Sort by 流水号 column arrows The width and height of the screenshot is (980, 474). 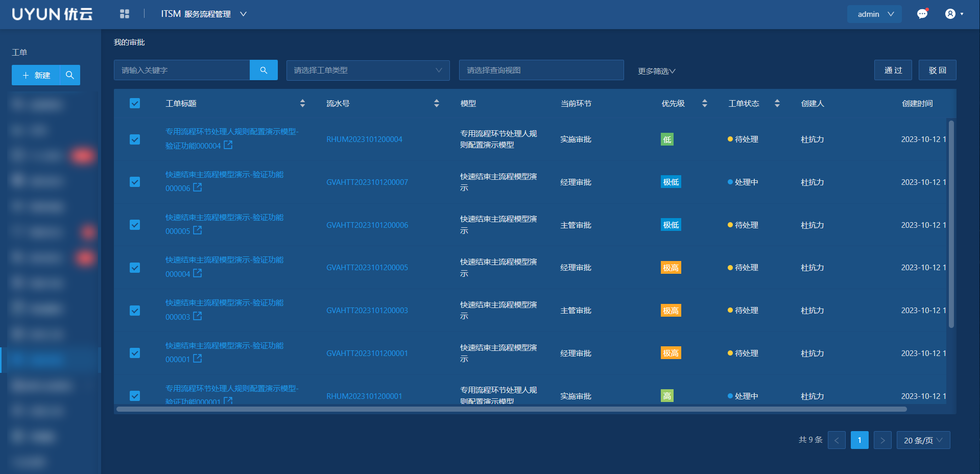click(x=437, y=103)
